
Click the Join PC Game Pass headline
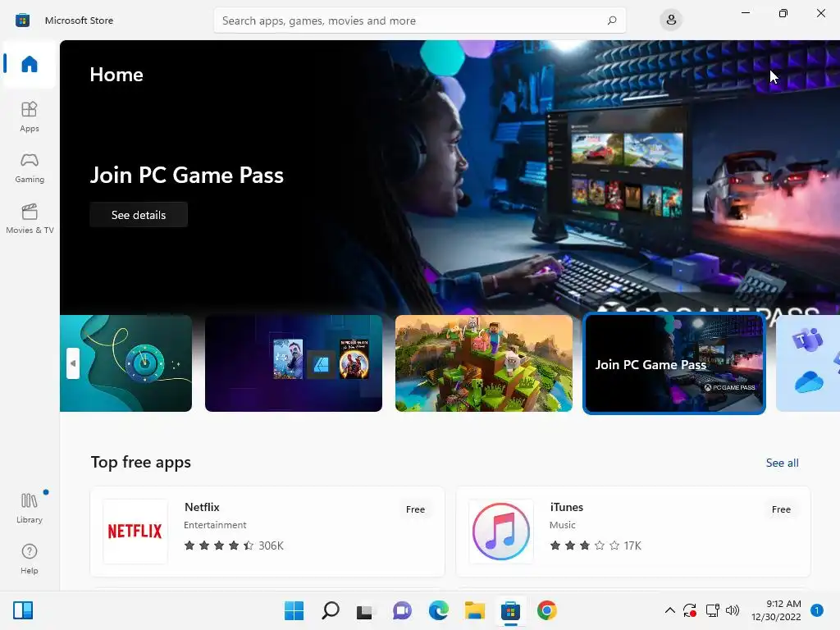click(x=187, y=176)
